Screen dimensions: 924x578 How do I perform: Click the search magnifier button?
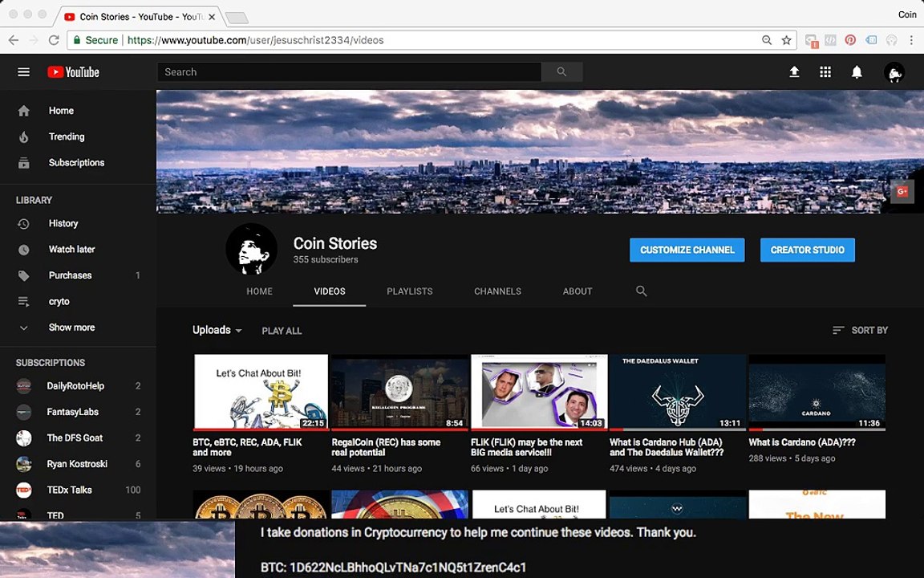click(x=561, y=72)
